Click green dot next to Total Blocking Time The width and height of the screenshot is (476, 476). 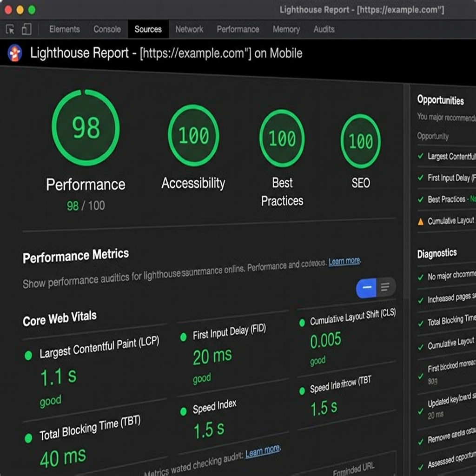point(28,438)
